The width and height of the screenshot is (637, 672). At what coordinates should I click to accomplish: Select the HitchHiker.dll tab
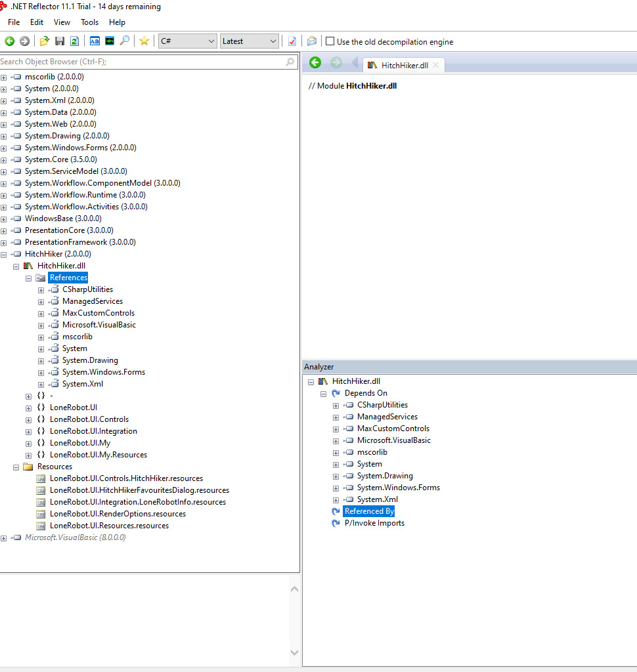coord(403,65)
